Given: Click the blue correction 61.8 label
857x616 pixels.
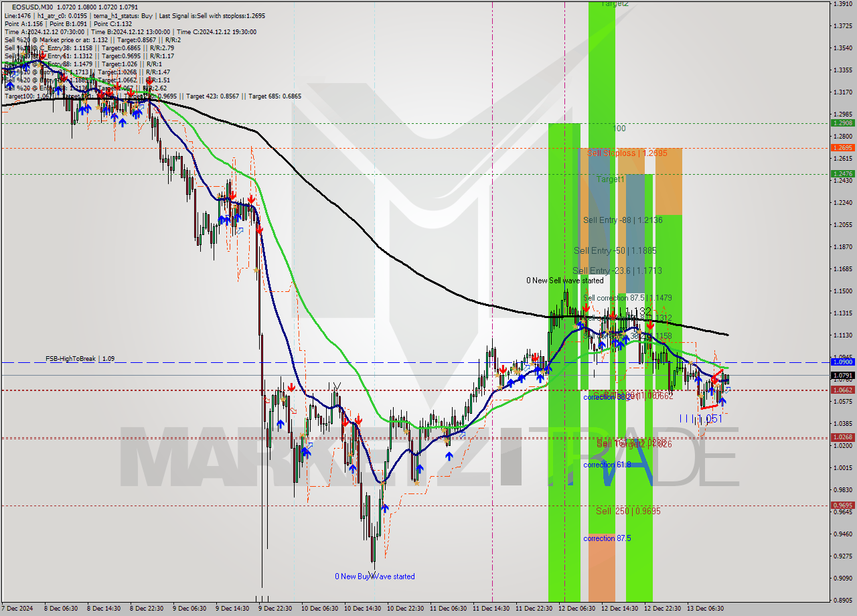Looking at the screenshot, I should pos(607,465).
